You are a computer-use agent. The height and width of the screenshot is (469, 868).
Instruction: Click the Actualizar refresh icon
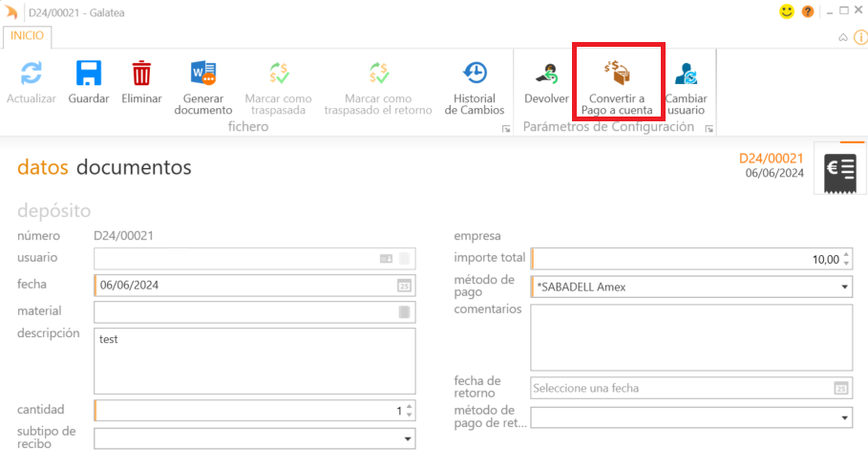click(32, 75)
